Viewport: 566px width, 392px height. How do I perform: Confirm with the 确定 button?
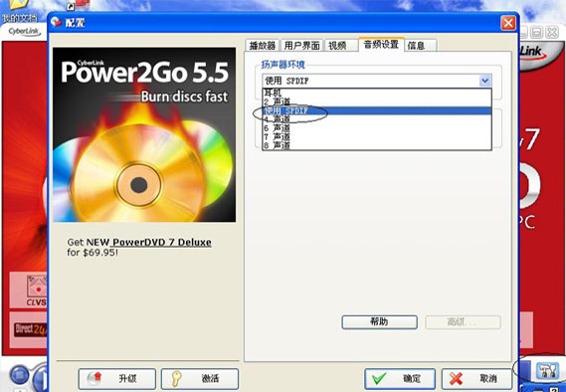[400, 379]
